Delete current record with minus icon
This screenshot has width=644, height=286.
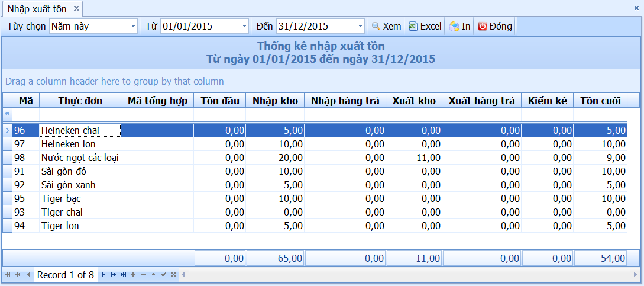click(x=143, y=275)
